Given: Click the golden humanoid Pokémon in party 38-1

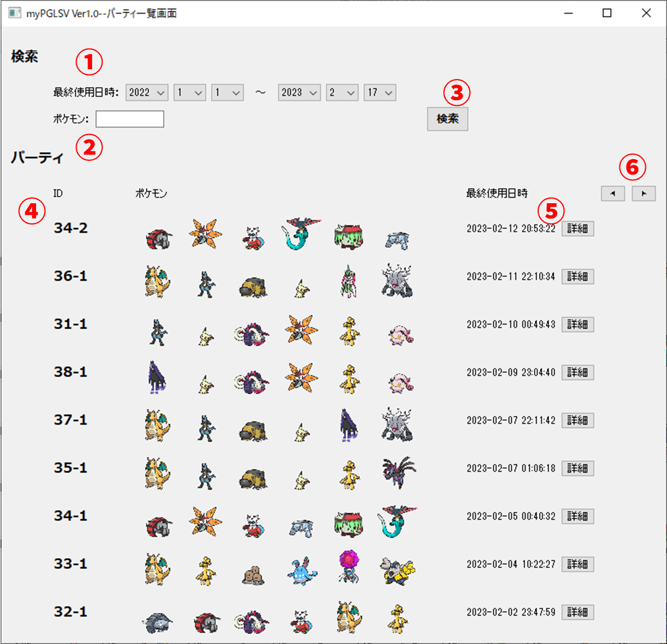Looking at the screenshot, I should click(x=349, y=378).
